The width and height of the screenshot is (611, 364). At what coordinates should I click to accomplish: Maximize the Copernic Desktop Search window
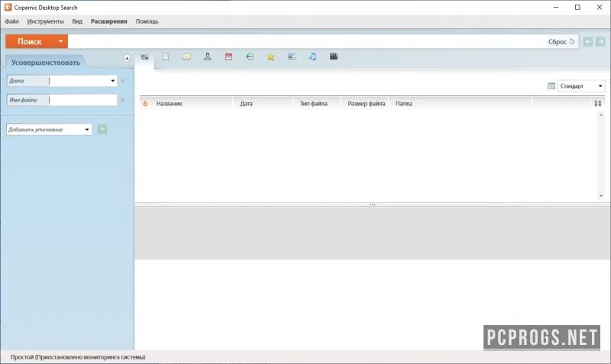tap(577, 7)
